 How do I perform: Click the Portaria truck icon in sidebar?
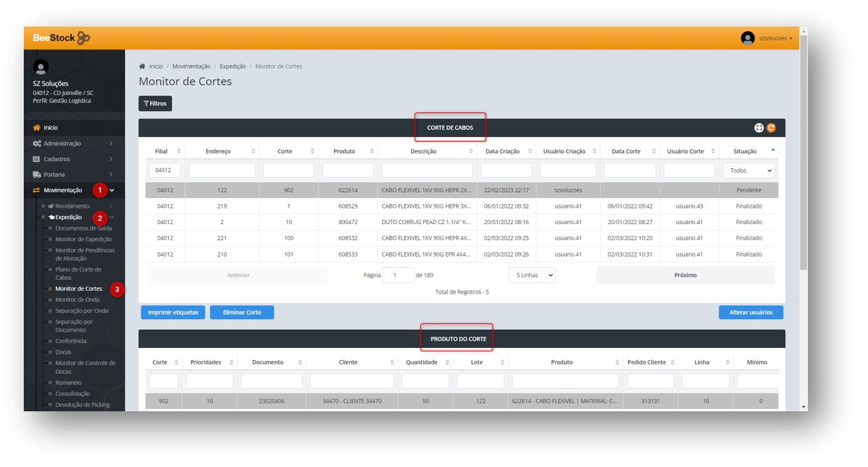[36, 175]
